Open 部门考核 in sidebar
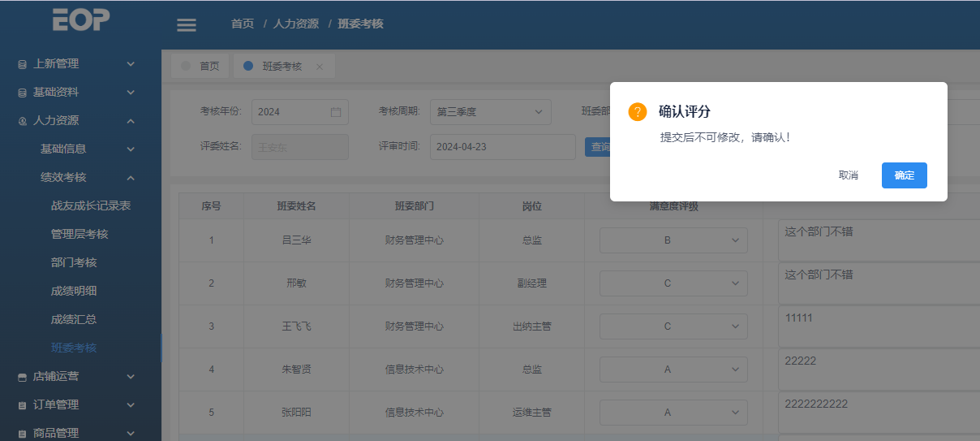 coord(74,263)
